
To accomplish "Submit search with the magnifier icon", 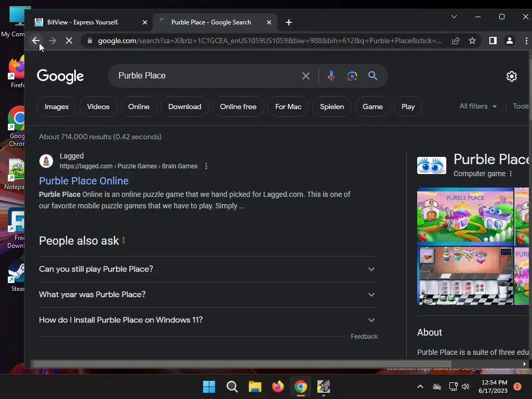I will pyautogui.click(x=373, y=76).
